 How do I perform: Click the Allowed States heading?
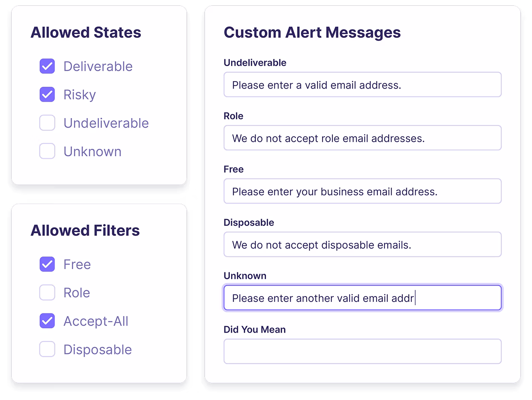point(86,32)
